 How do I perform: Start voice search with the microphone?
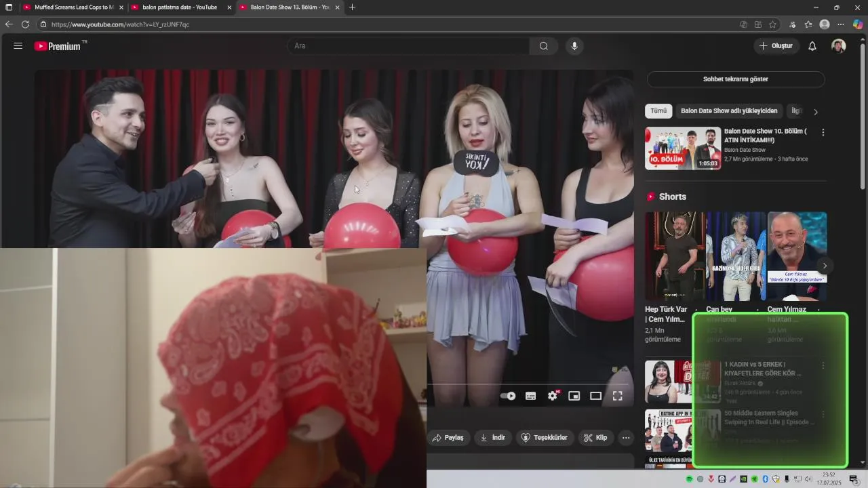(x=574, y=46)
